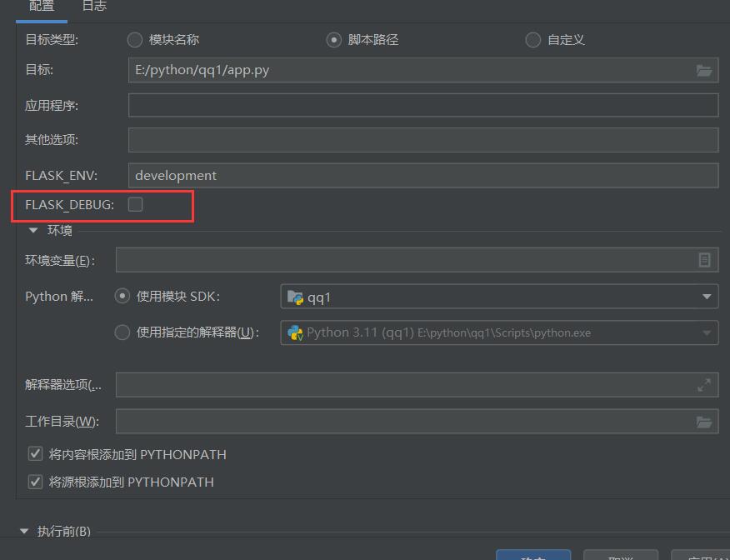Open the 使用模块 SDK dropdown
This screenshot has width=730, height=560.
point(705,296)
